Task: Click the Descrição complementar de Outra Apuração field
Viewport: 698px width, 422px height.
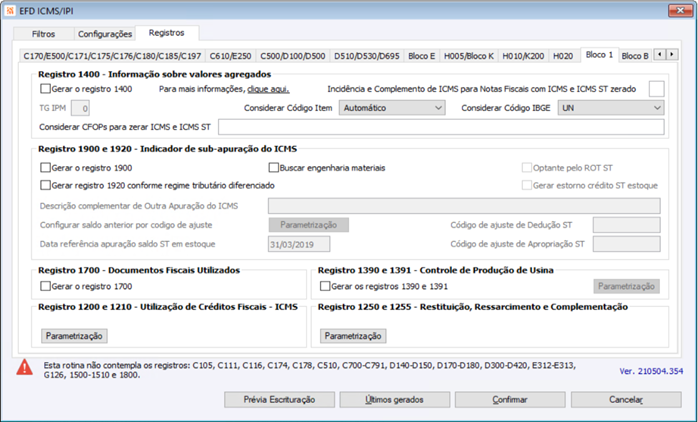Action: tap(464, 206)
